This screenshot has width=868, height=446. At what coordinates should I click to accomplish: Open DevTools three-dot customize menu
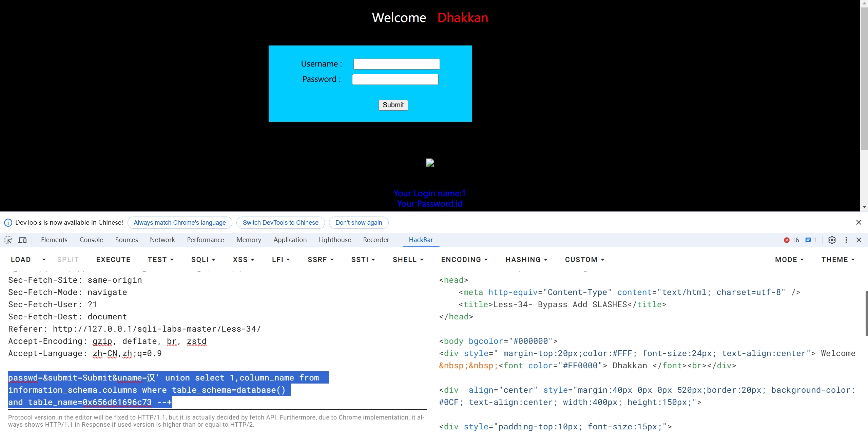[x=846, y=240]
